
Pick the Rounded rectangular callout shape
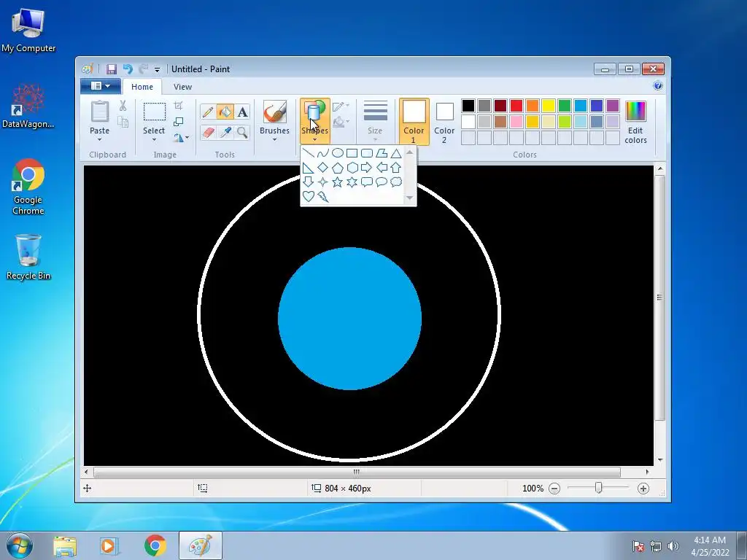click(x=367, y=182)
